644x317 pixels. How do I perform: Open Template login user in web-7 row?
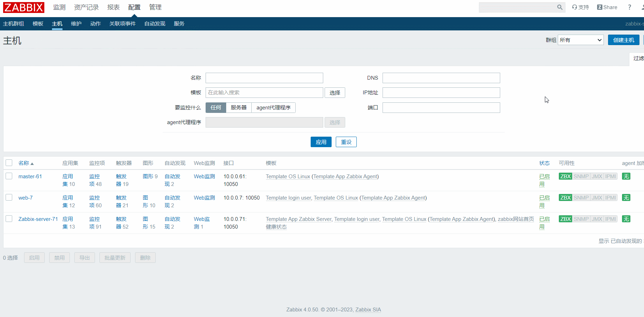pyautogui.click(x=288, y=198)
